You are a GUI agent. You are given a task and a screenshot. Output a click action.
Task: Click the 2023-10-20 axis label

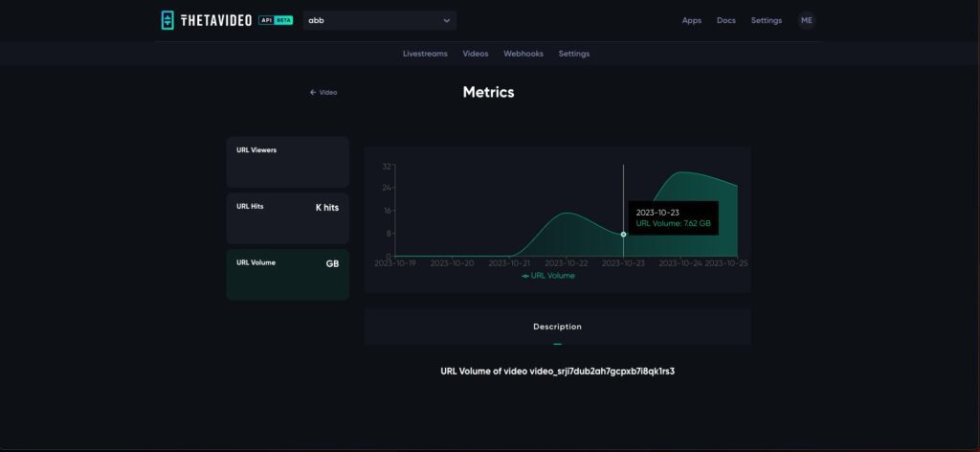click(452, 263)
